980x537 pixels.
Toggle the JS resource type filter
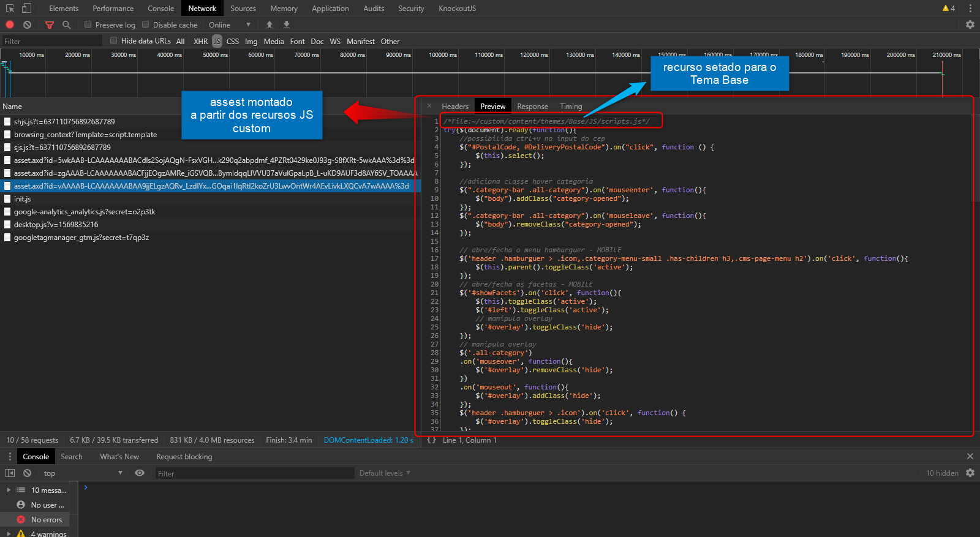217,41
